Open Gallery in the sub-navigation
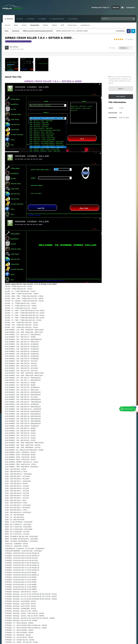 pyautogui.click(x=54, y=25)
